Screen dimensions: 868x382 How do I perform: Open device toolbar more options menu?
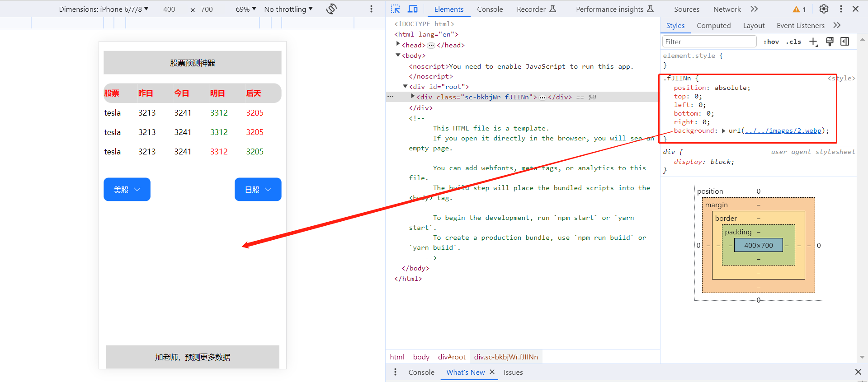pyautogui.click(x=372, y=9)
